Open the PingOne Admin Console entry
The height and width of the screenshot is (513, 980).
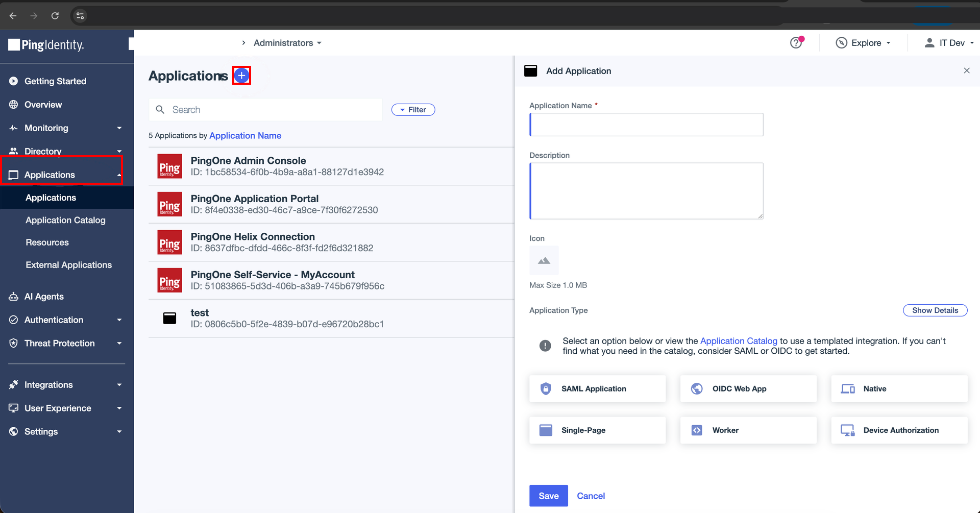pos(331,166)
